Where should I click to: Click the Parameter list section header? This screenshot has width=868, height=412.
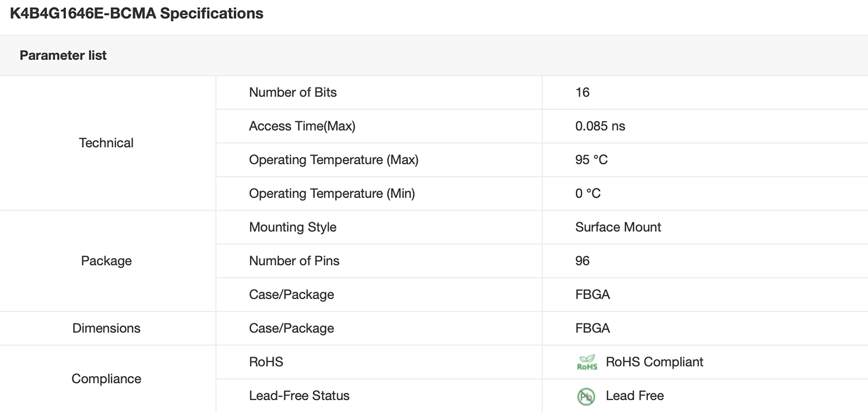63,55
